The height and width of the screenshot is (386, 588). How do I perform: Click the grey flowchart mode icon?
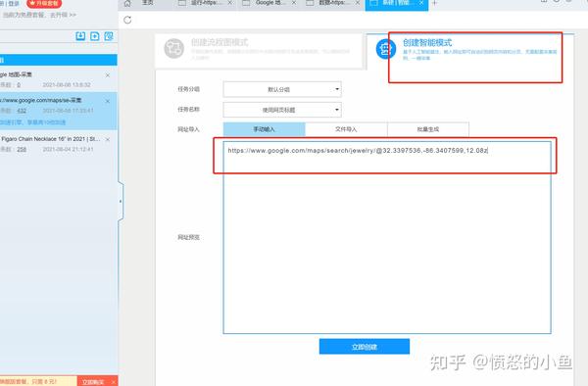(174, 48)
